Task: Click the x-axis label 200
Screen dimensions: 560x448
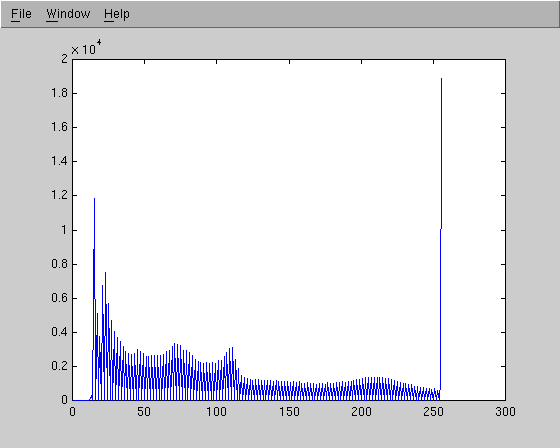Action: tap(361, 412)
